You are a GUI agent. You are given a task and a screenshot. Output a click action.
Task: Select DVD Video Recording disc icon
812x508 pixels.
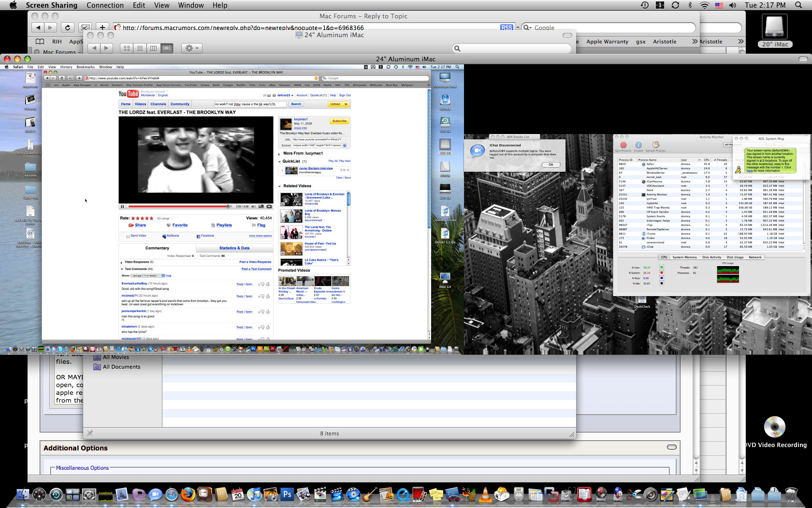tap(775, 427)
